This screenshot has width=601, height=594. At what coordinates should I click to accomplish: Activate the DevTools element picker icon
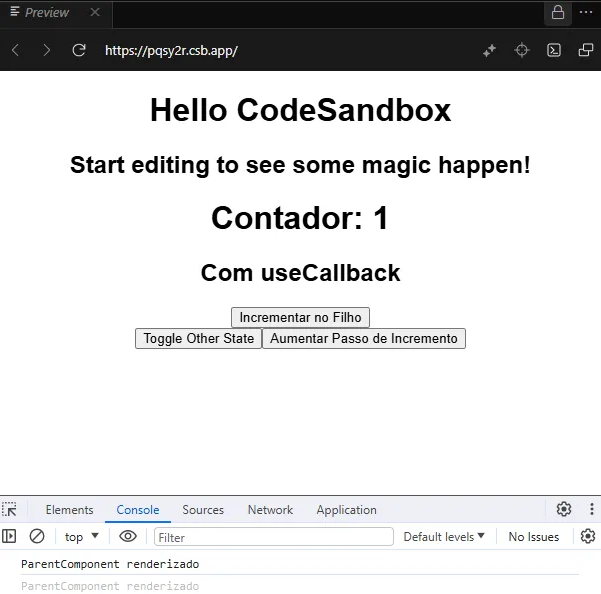click(x=10, y=510)
